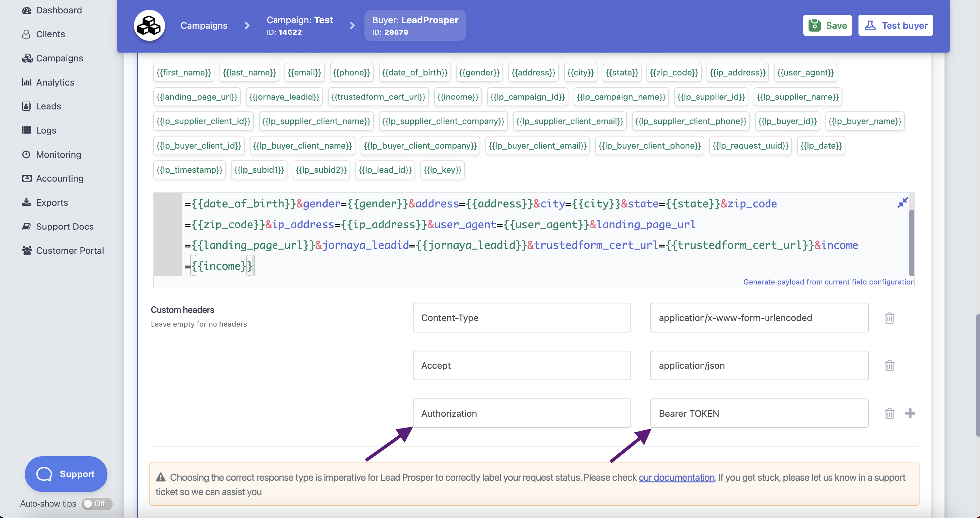
Task: Add a new custom header with plus icon
Action: [x=910, y=413]
